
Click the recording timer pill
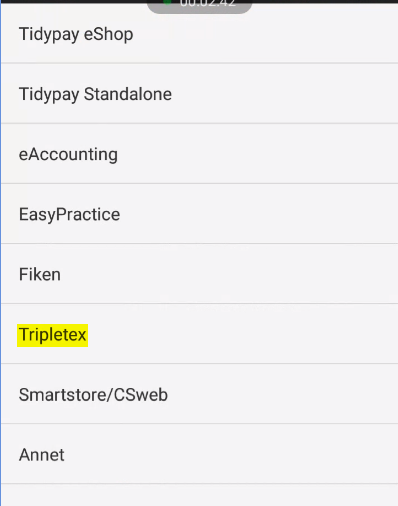[x=199, y=6]
